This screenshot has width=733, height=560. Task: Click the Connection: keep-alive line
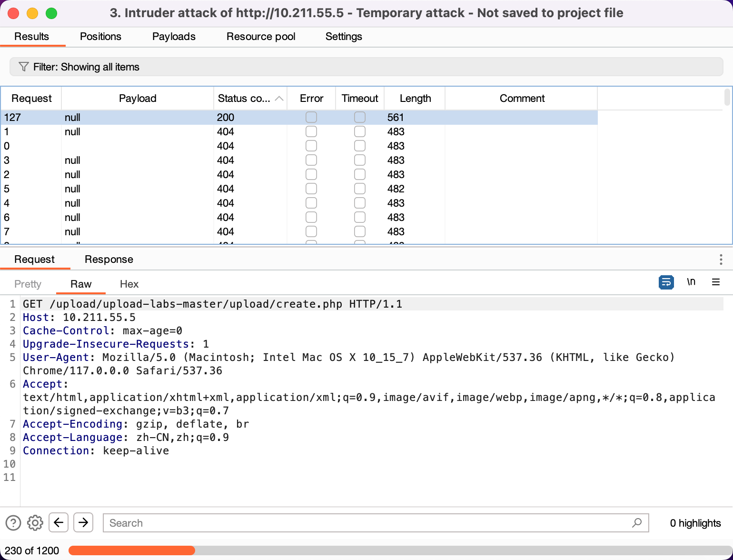coord(96,450)
